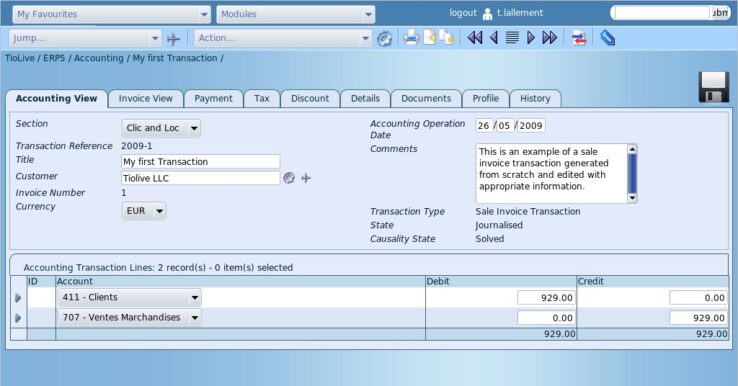Click the clone document icon in toolbar
This screenshot has width=738, height=386.
447,37
